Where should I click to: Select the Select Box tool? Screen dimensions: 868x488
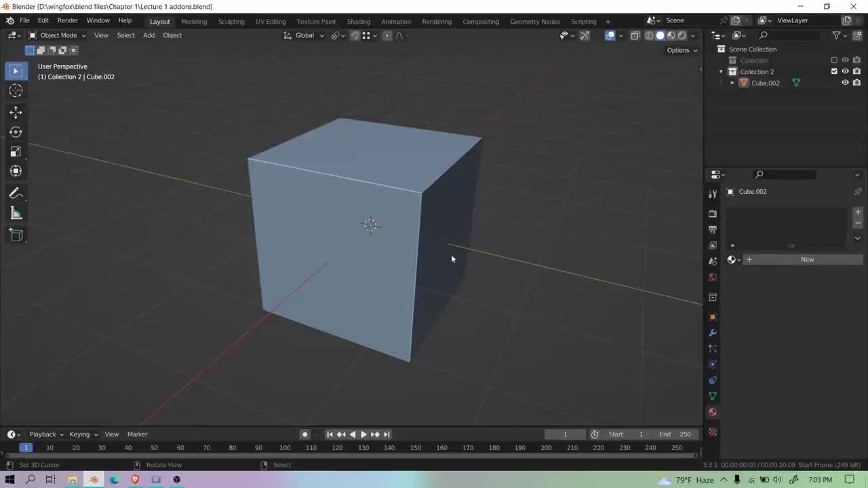click(x=16, y=70)
